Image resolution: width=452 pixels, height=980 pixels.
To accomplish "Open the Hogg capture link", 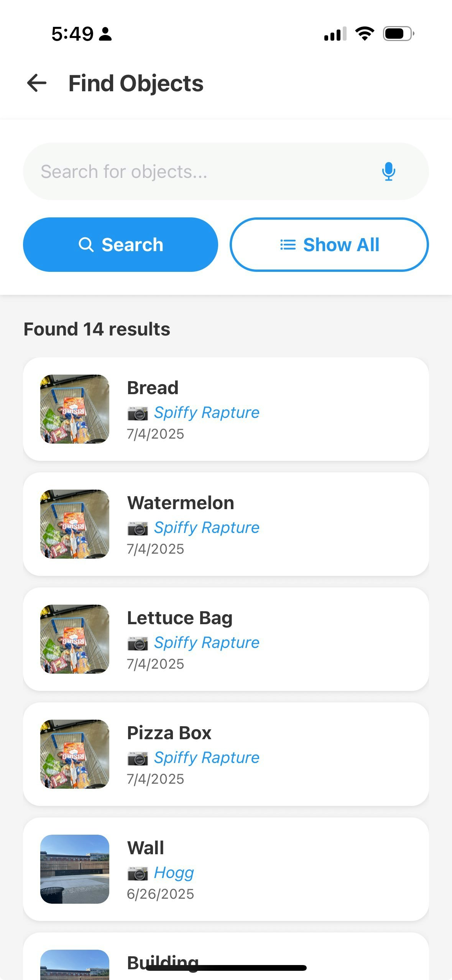I will [x=174, y=873].
